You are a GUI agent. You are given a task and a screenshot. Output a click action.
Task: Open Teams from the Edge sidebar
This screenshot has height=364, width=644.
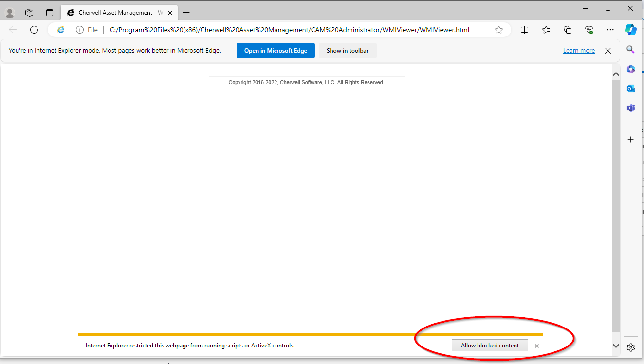[x=631, y=108]
